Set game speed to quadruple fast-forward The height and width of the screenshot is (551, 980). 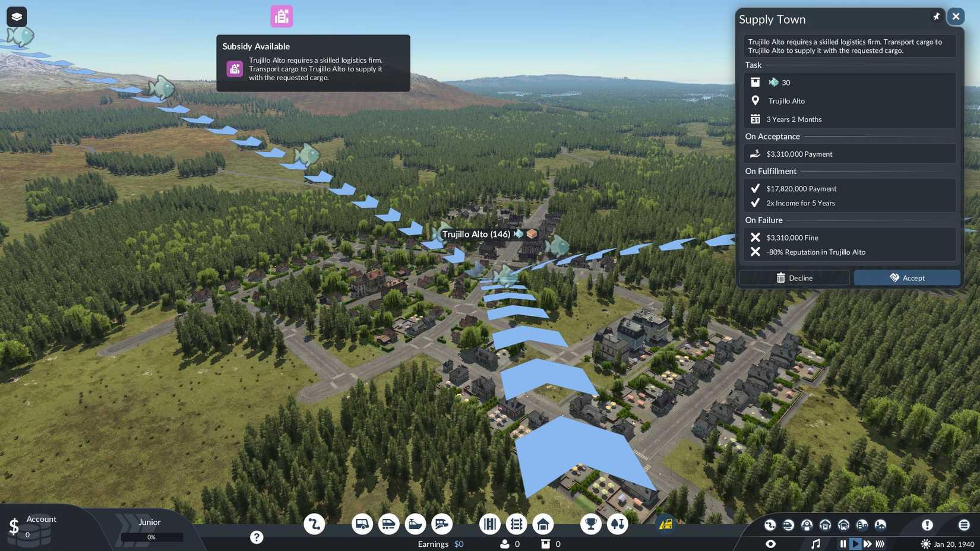880,544
